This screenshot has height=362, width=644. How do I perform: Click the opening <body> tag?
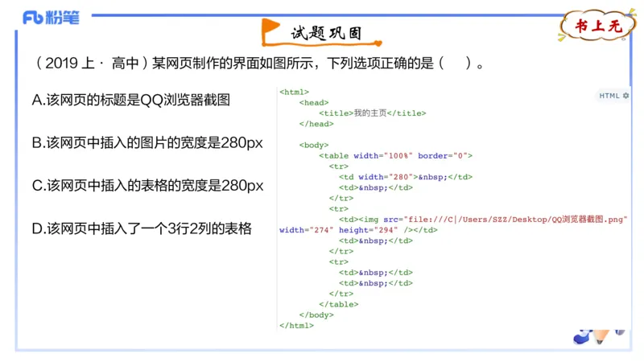tap(314, 146)
